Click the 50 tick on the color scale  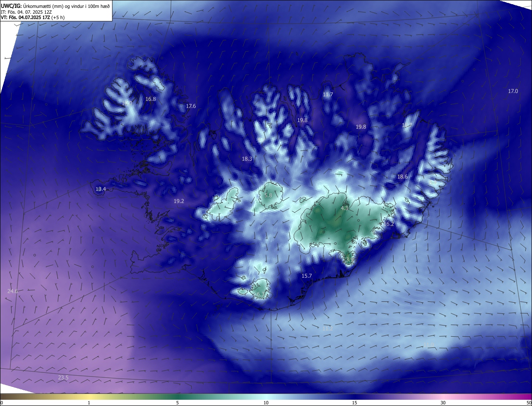click(529, 403)
